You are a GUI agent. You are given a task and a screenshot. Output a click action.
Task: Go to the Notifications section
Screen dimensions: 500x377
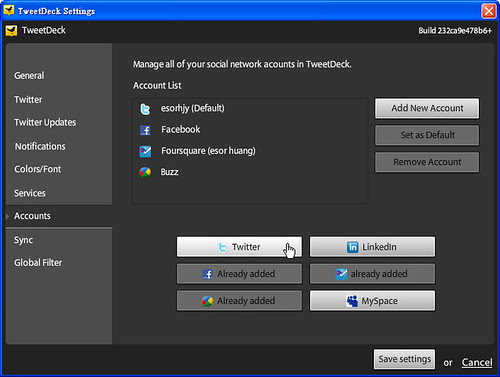40,146
